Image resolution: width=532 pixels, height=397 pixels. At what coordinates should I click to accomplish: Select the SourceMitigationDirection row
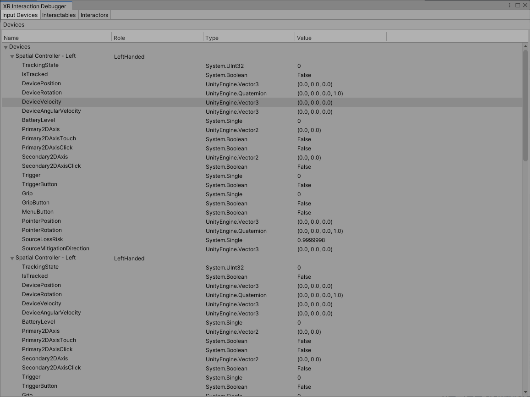pyautogui.click(x=262, y=249)
